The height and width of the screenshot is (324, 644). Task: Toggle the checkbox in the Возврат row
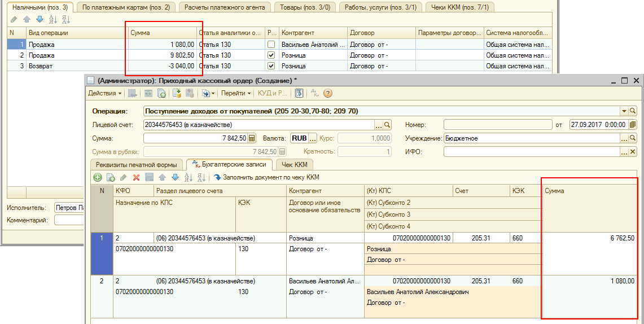[x=271, y=66]
